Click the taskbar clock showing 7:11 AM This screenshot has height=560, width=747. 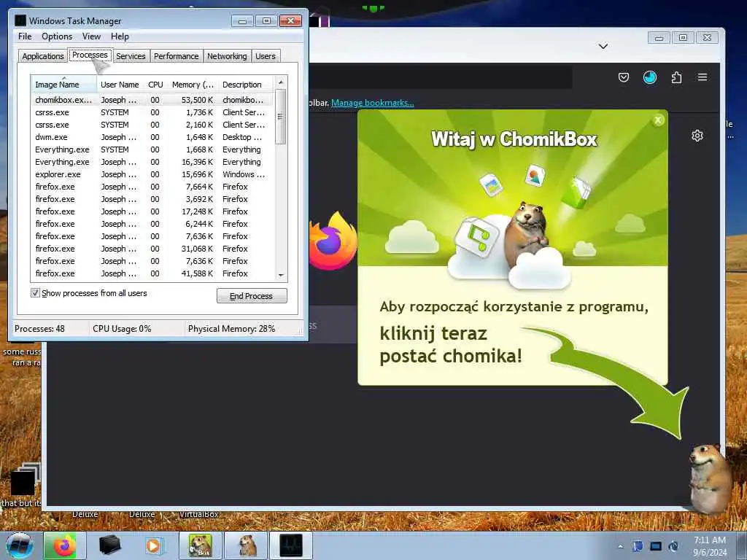(710, 546)
